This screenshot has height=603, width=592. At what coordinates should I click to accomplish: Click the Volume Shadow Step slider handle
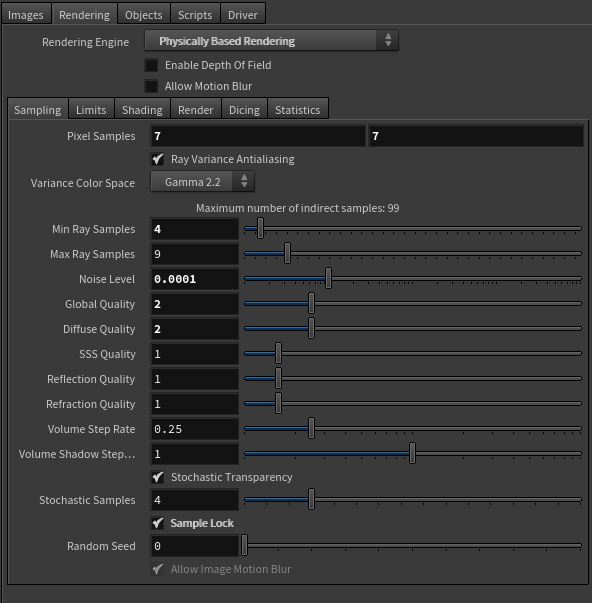[x=412, y=453]
